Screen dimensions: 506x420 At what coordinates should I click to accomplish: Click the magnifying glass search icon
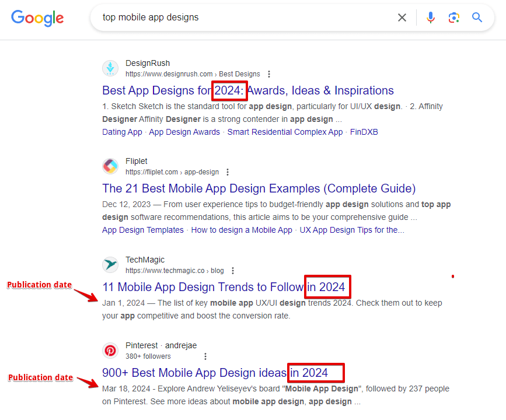point(477,17)
